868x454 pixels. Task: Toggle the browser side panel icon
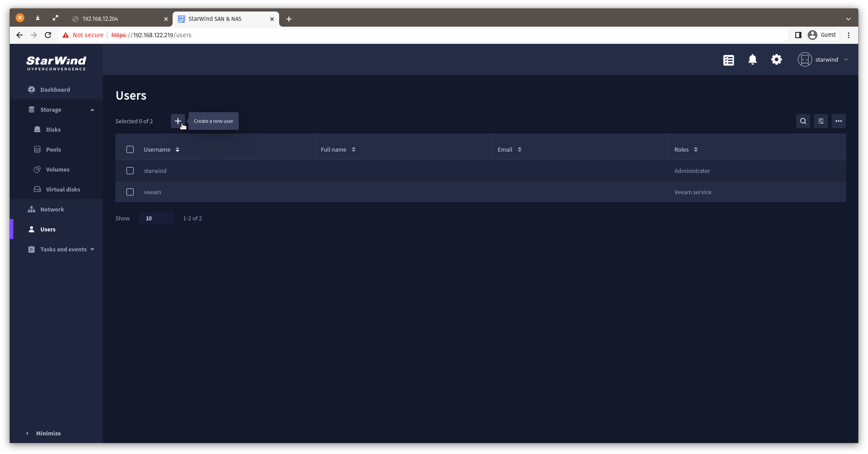798,35
